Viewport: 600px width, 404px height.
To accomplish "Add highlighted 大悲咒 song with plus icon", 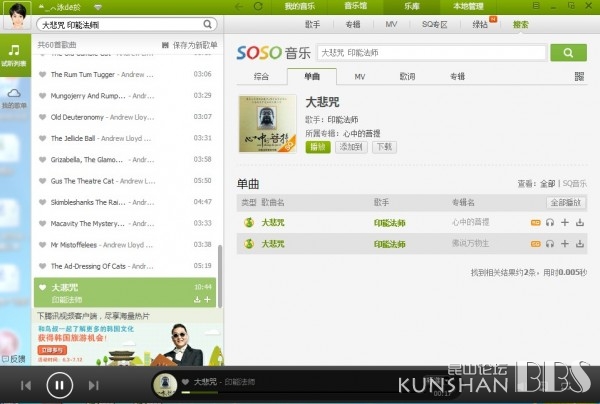I will (x=208, y=300).
